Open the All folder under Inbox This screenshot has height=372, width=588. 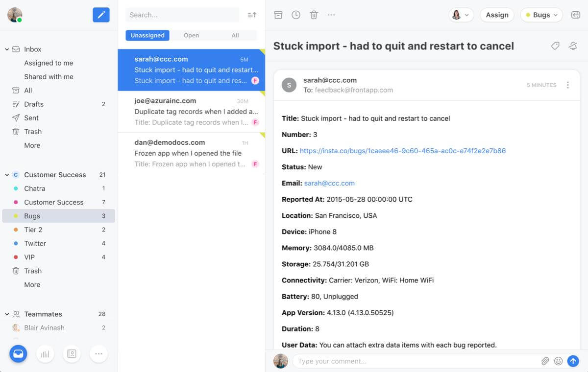(x=59, y=91)
